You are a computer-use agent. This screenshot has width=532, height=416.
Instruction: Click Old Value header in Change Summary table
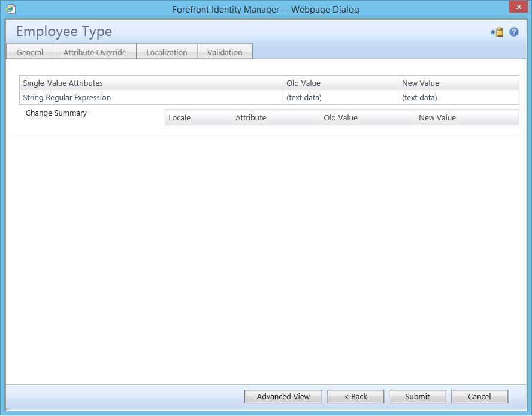click(367, 118)
